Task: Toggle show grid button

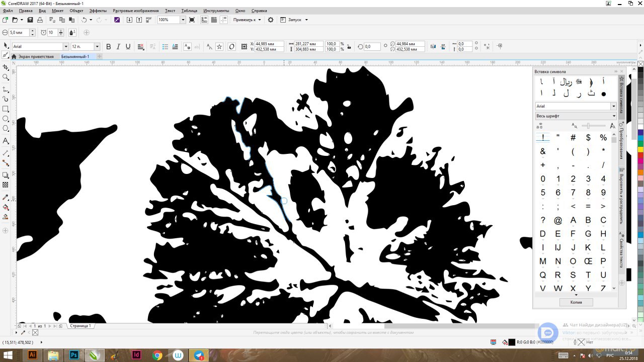Action: tap(214, 20)
